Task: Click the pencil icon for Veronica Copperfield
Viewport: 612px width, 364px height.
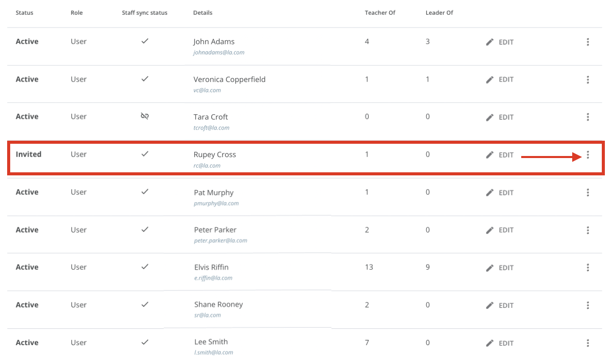Action: click(490, 80)
